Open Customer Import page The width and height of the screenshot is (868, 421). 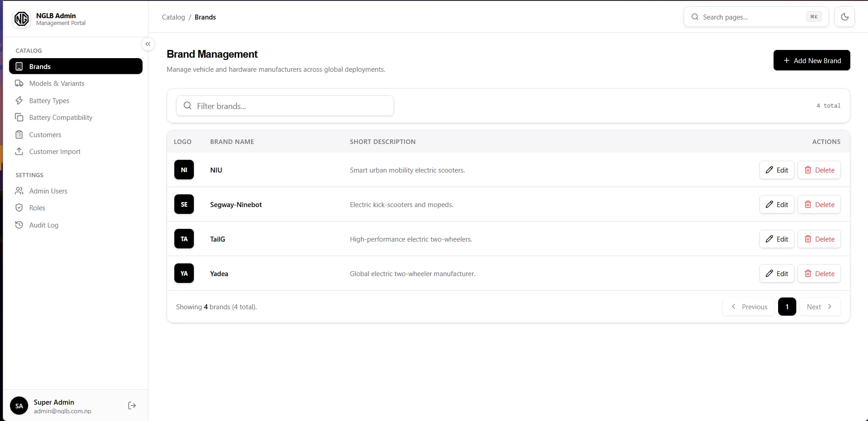point(76,152)
